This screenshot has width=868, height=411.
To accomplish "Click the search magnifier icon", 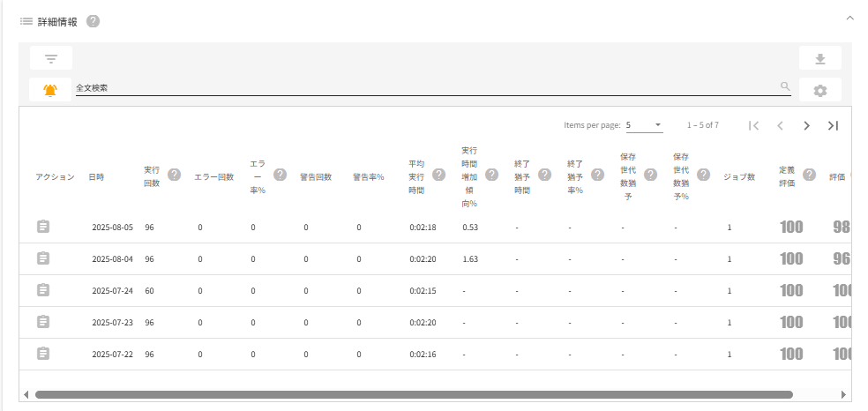I will click(785, 86).
